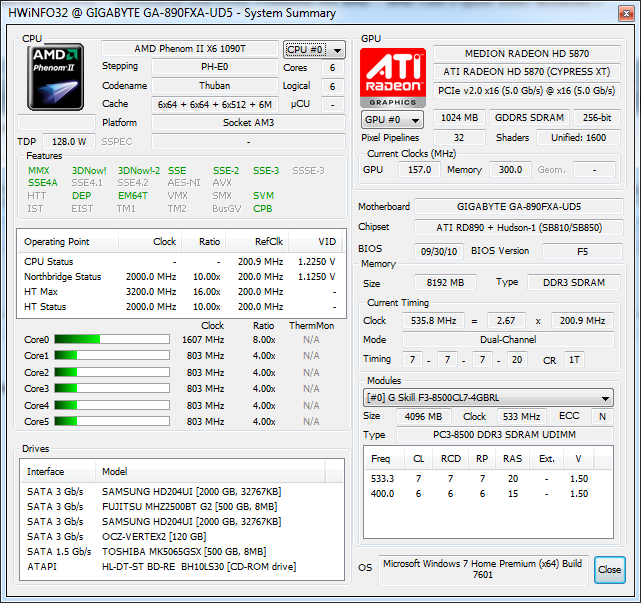
Task: Click the GPU Memory clock 300.0 field
Action: pyautogui.click(x=510, y=170)
